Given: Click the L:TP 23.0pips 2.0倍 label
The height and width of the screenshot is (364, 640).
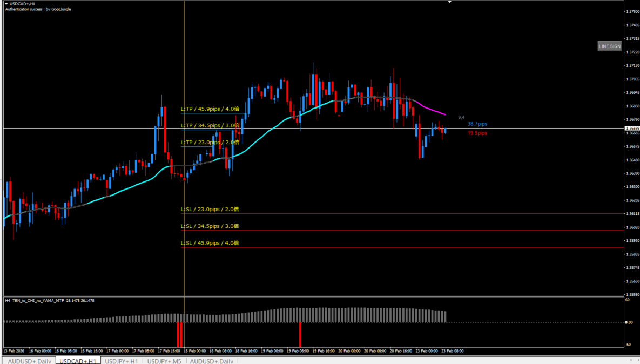Looking at the screenshot, I should pyautogui.click(x=210, y=143).
